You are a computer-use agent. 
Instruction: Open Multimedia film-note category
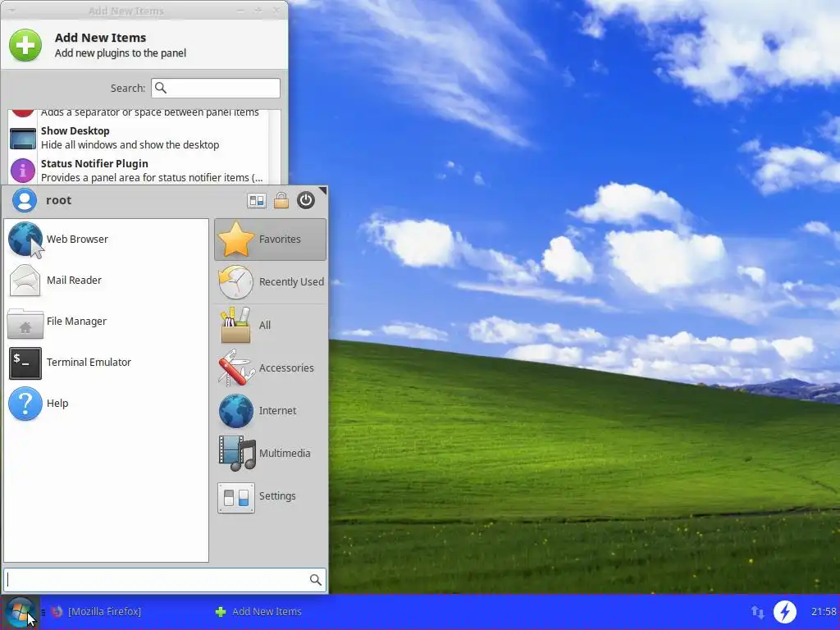tap(270, 453)
